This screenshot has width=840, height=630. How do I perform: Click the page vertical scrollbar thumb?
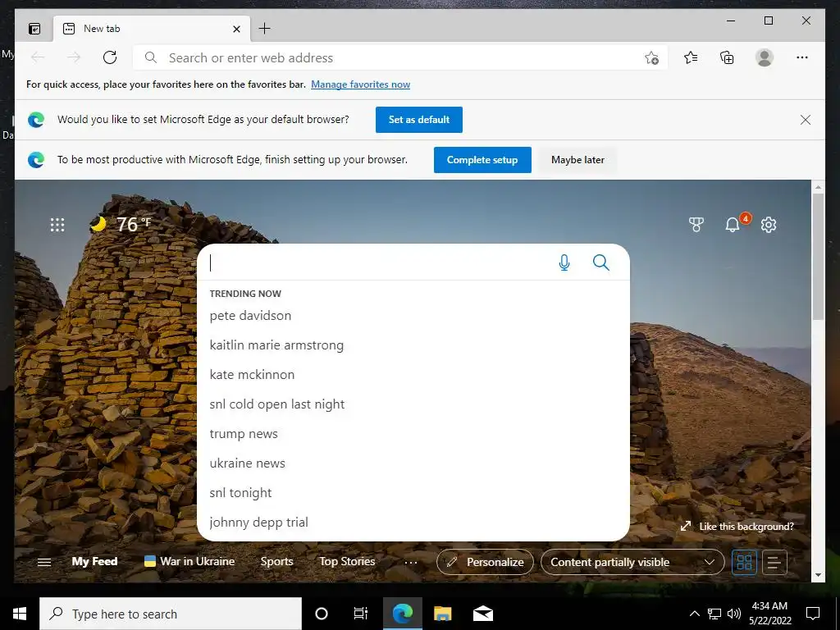[x=818, y=256]
